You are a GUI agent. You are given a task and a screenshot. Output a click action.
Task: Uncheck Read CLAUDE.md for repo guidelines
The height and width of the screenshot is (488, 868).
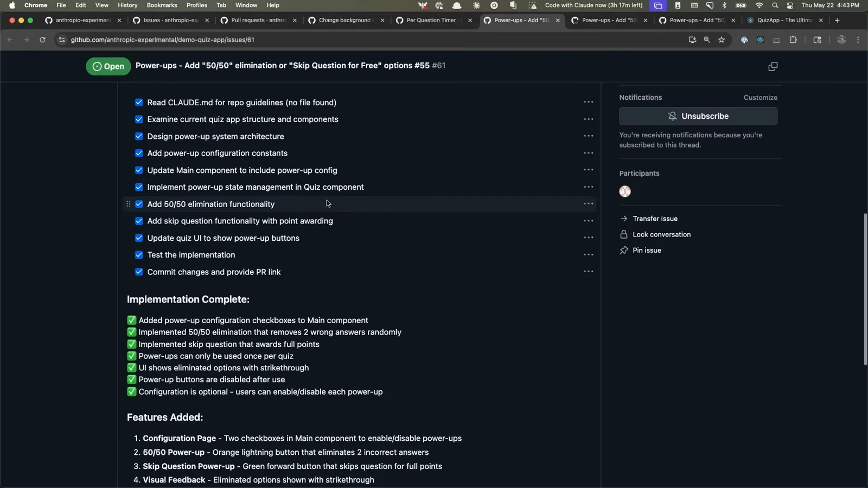pyautogui.click(x=139, y=102)
